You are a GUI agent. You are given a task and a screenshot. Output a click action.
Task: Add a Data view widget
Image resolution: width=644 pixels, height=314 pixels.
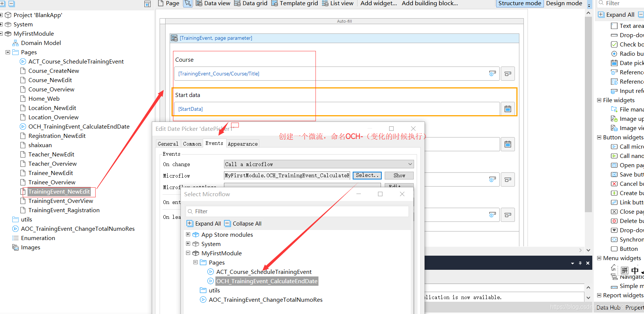click(213, 3)
